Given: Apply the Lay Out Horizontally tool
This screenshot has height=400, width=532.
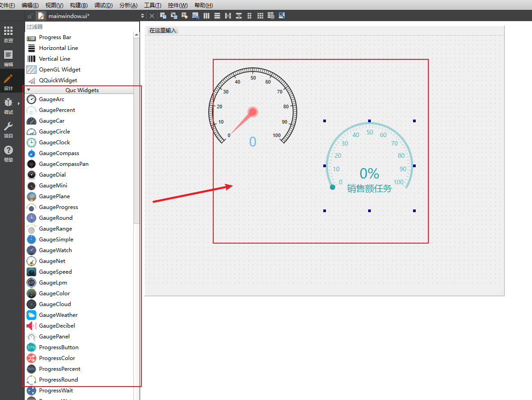Looking at the screenshot, I should 207,16.
